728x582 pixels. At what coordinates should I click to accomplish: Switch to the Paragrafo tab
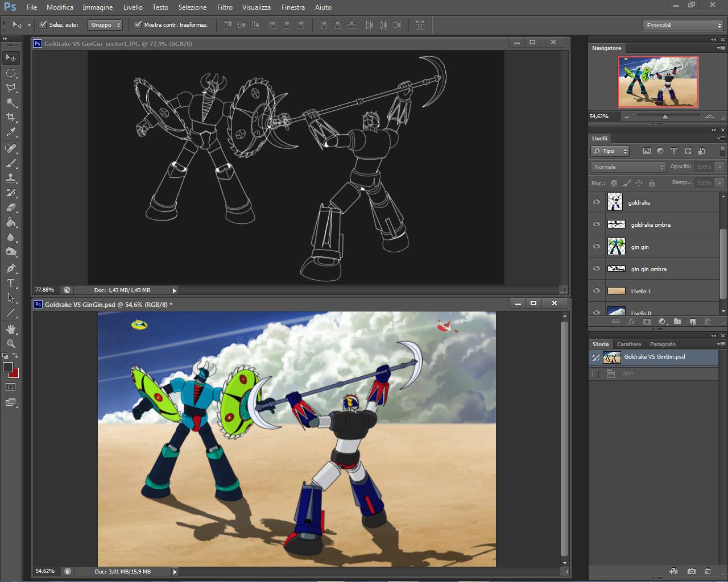click(663, 344)
